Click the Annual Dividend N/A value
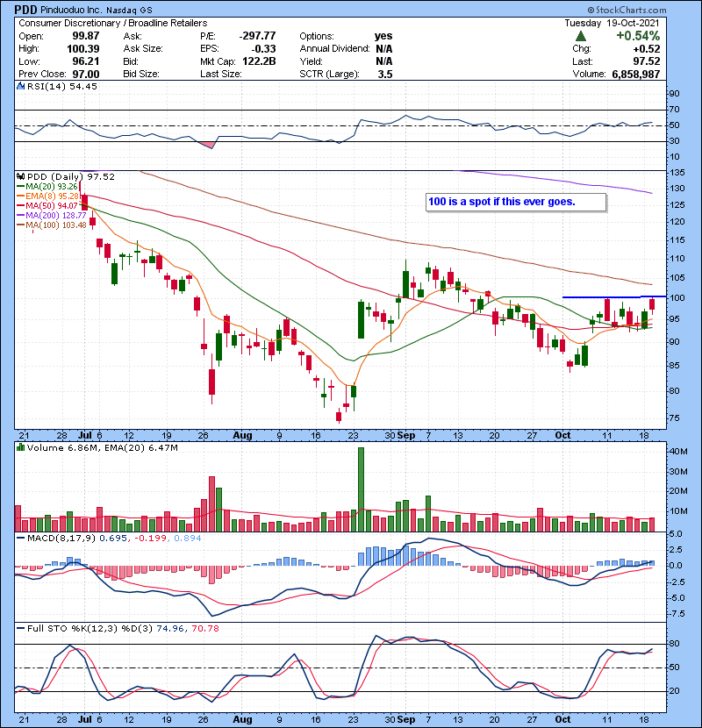702x728 pixels. [383, 48]
